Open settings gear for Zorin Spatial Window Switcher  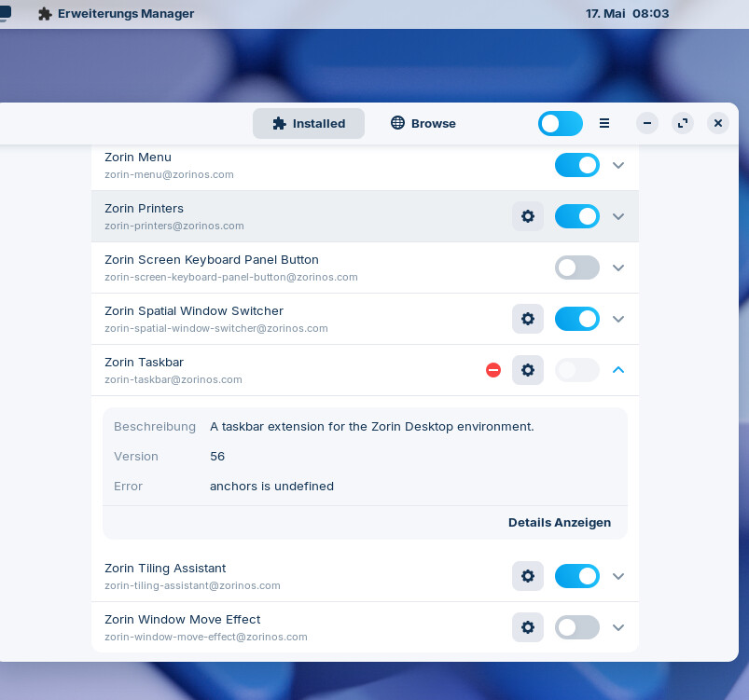tap(527, 319)
